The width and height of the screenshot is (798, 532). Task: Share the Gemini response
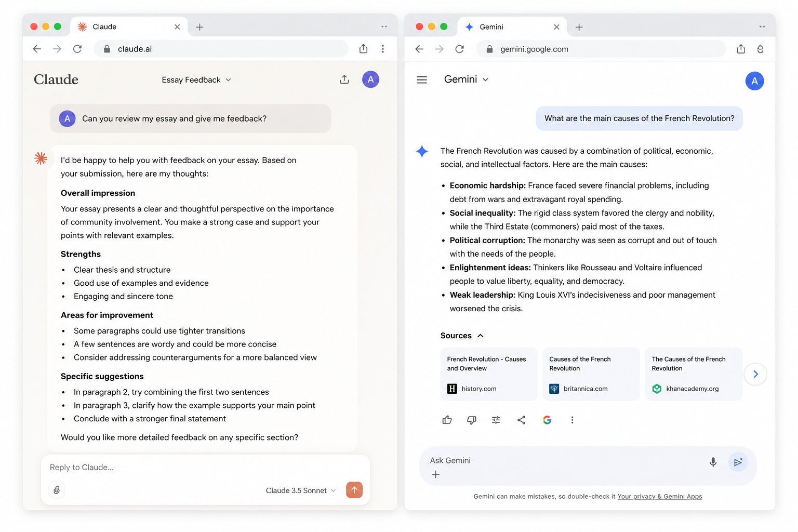[521, 420]
